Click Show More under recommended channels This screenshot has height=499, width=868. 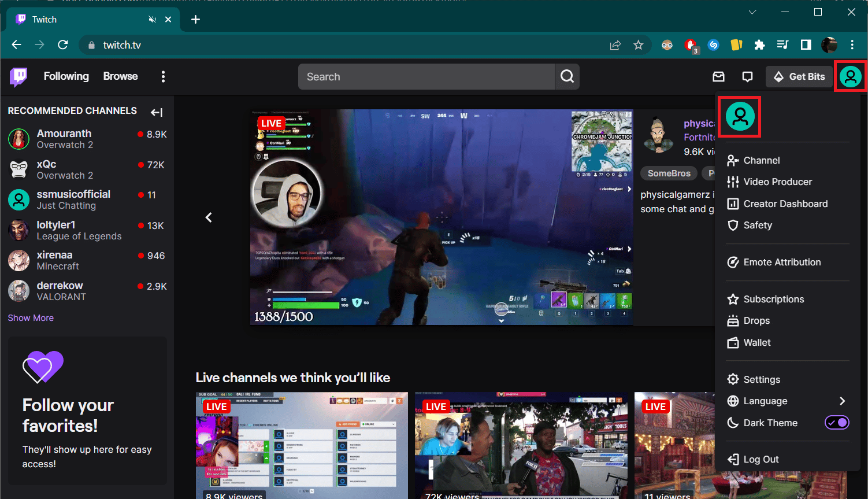coord(31,318)
